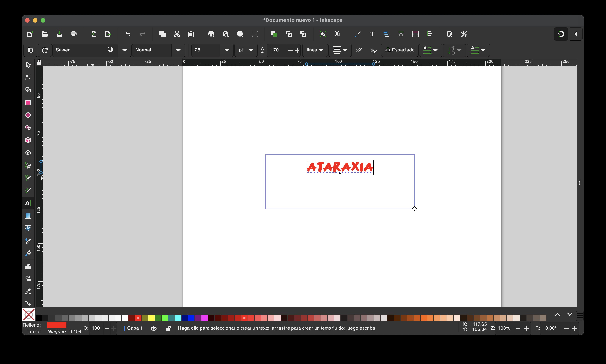Toggle Capa 1 layer lock
Viewport: 606px width, 364px height.
pyautogui.click(x=168, y=328)
